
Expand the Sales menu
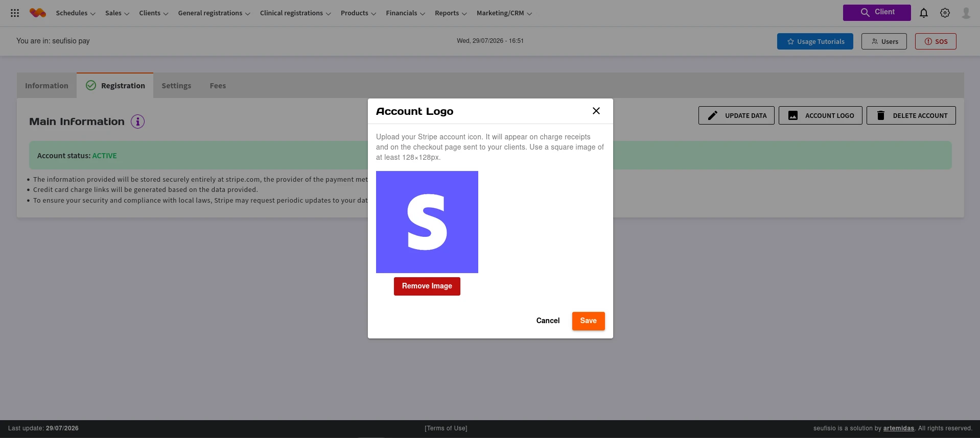[x=118, y=13]
